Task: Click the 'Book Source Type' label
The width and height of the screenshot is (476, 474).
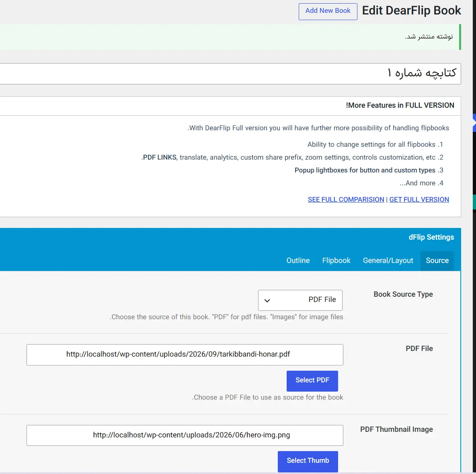Action: (403, 294)
